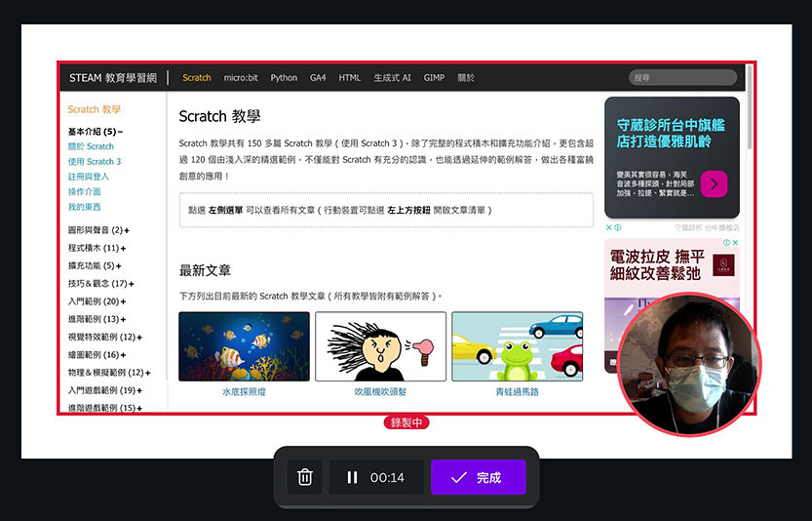Screen dimensions: 812x521
Task: Expand the 入門遊戲範例 (19) section
Action: tap(104, 390)
